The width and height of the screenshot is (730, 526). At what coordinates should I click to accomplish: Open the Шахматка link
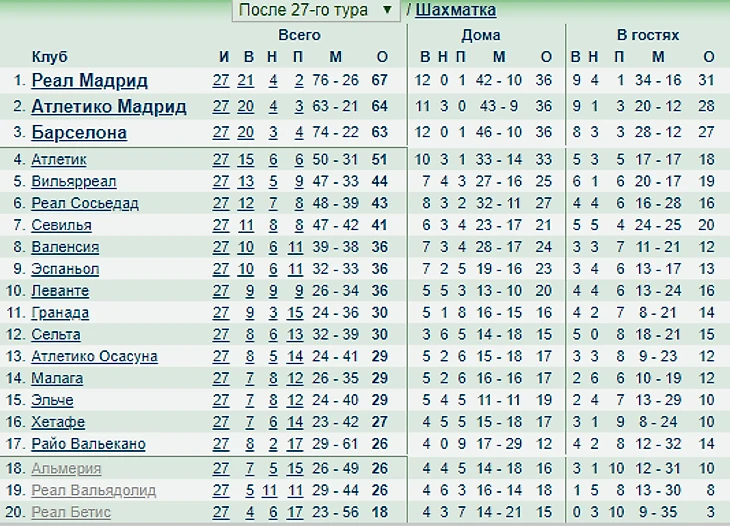(x=455, y=10)
